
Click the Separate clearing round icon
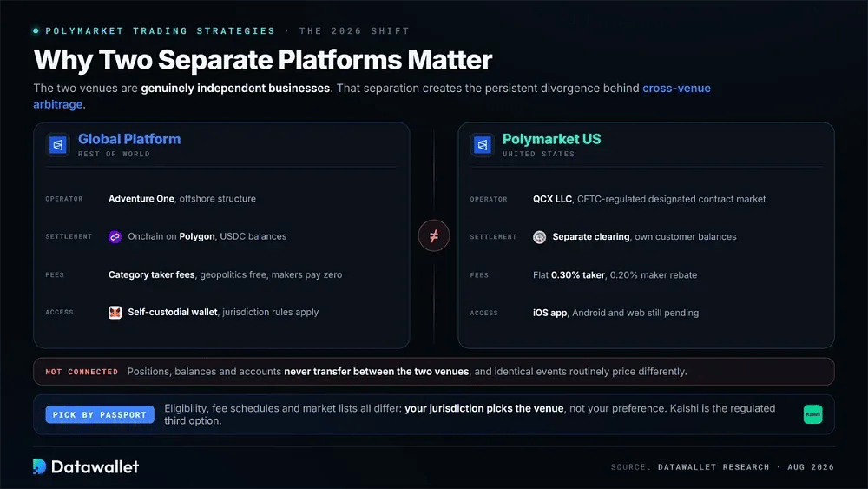[x=539, y=237]
